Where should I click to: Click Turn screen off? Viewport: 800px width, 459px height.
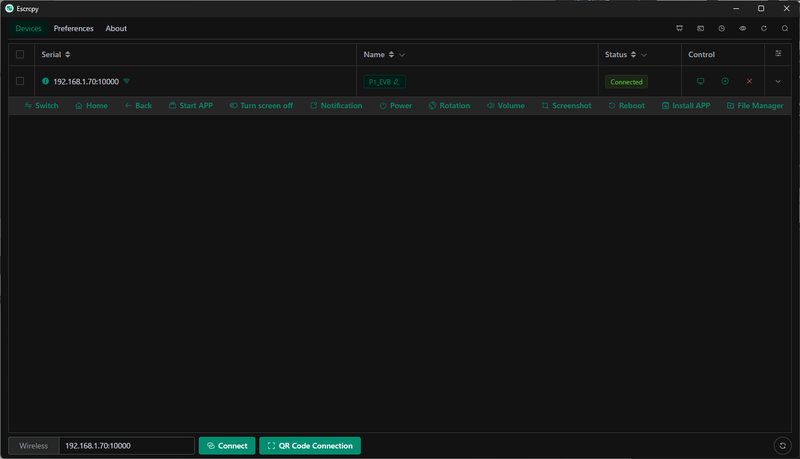pyautogui.click(x=261, y=106)
